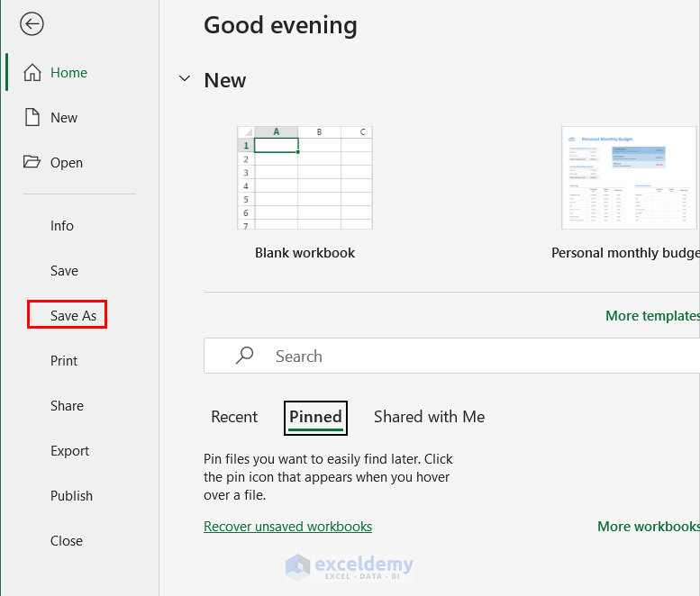Open the Export option
Screen dimensions: 700x596
coord(69,451)
